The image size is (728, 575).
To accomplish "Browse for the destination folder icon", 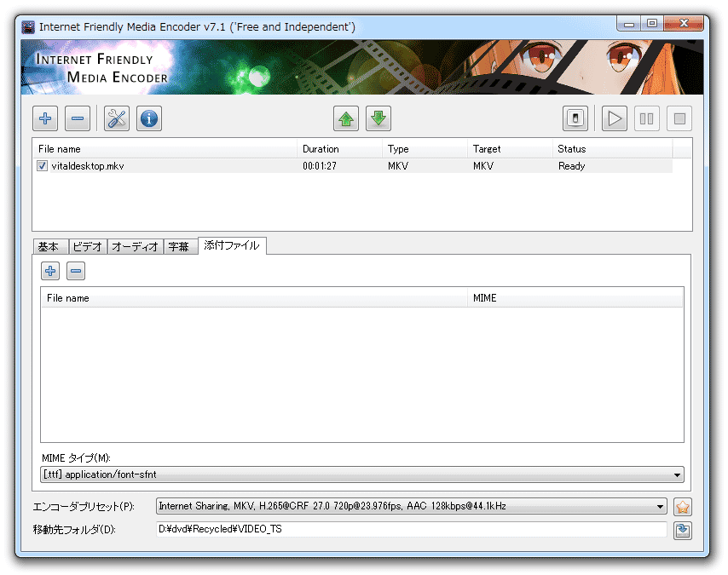I will [683, 531].
